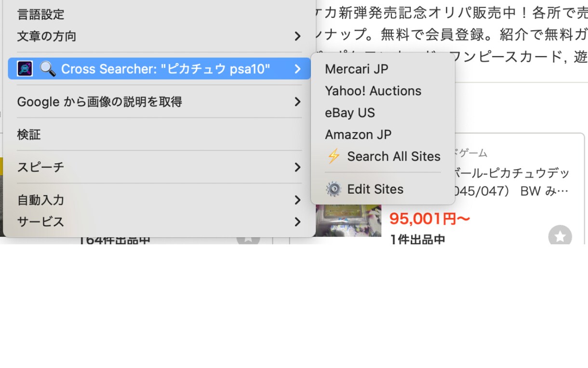Open the サービス menu entry

coord(159,222)
